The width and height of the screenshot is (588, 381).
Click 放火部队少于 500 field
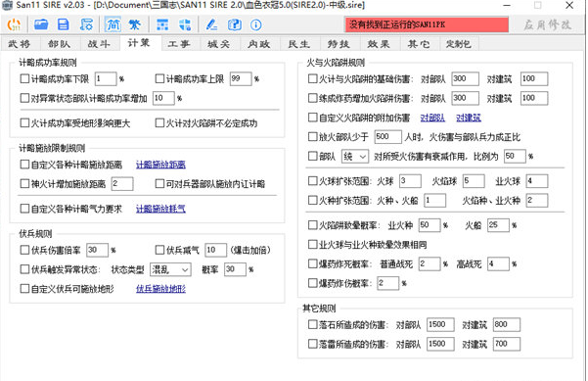tap(388, 137)
